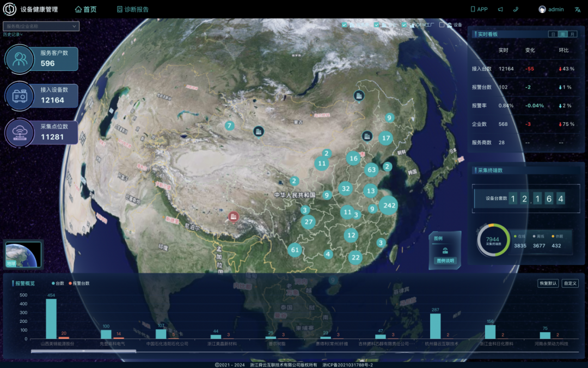Click the map cluster marker 7
The height and width of the screenshot is (368, 588).
[x=230, y=125]
